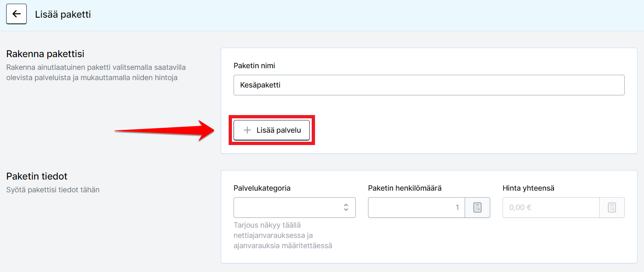Click the calculator icon beside Paketin henkilömäärä
The height and width of the screenshot is (272, 644).
pos(477,207)
